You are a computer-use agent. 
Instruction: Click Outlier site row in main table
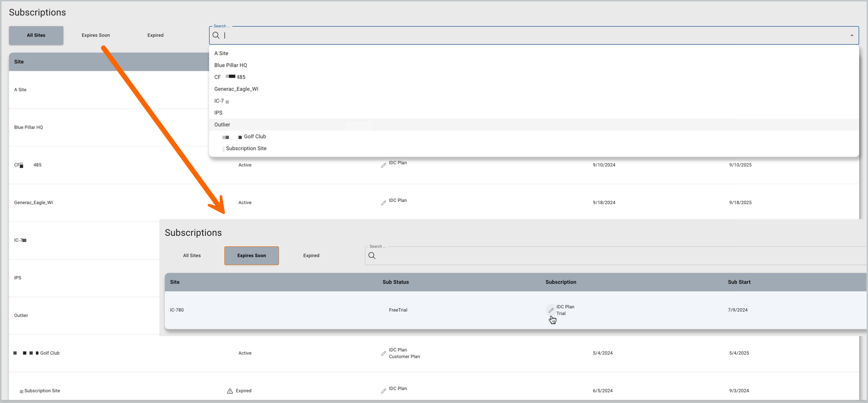click(x=84, y=315)
